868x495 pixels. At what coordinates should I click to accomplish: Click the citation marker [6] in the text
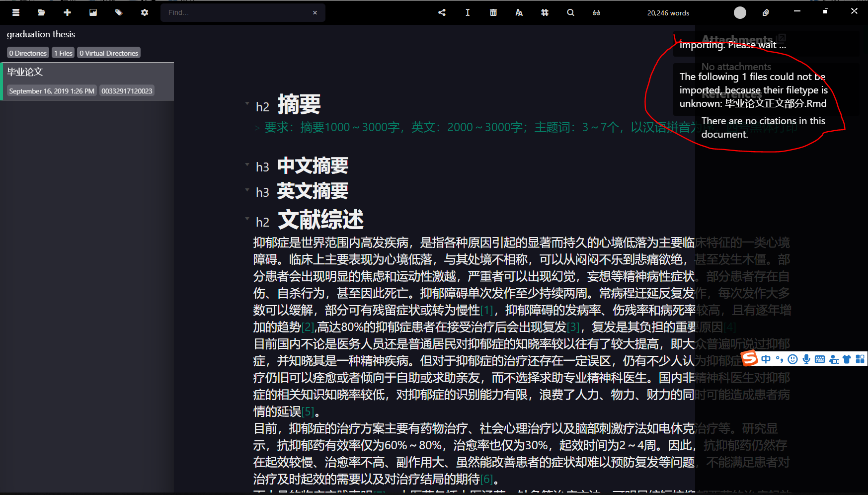(x=487, y=479)
